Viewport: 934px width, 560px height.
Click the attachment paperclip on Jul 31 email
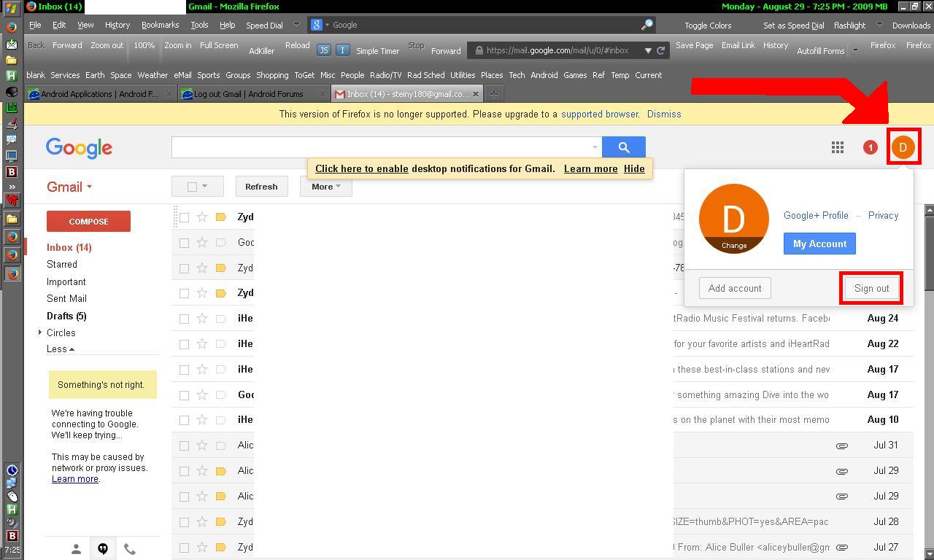pos(841,446)
